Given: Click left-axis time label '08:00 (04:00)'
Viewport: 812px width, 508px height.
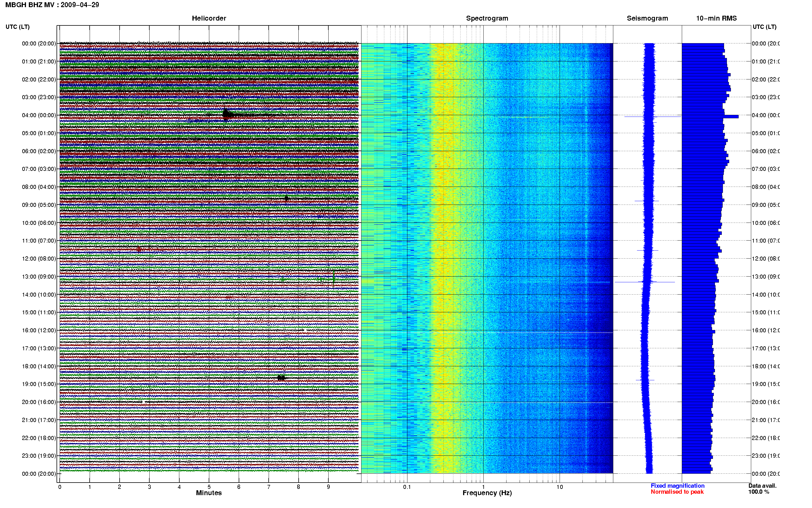Looking at the screenshot, I should pyautogui.click(x=39, y=187).
